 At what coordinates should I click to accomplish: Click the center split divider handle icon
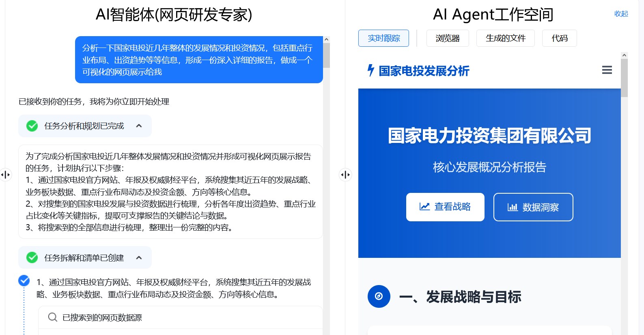(x=345, y=175)
